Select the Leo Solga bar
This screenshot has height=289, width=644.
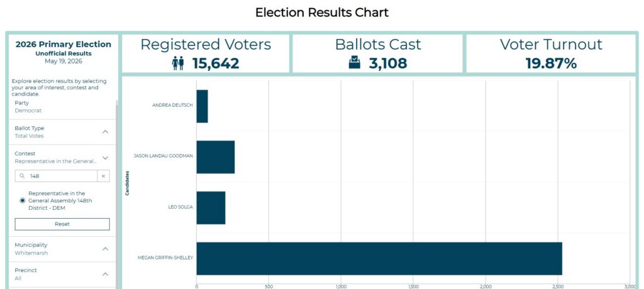[211, 208]
